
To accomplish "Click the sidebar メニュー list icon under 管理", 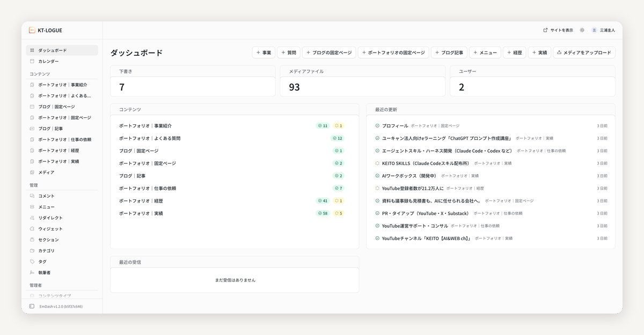I will tap(32, 207).
